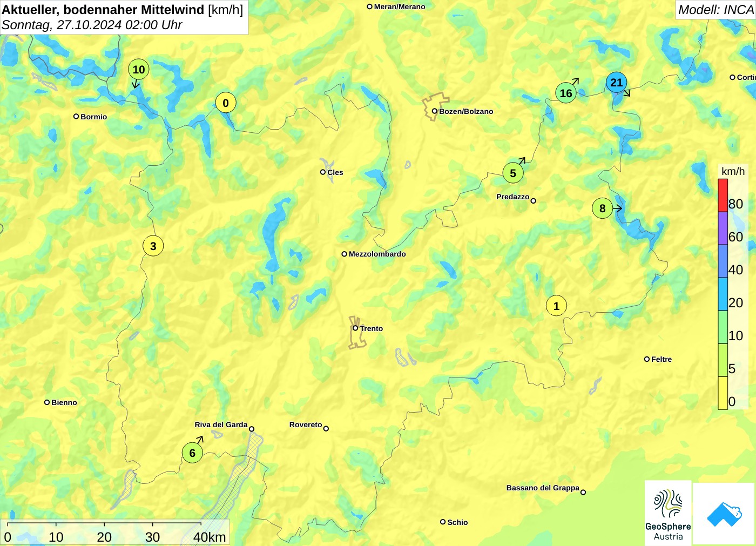
Task: Click the Predazzo town label
Action: pyautogui.click(x=513, y=197)
